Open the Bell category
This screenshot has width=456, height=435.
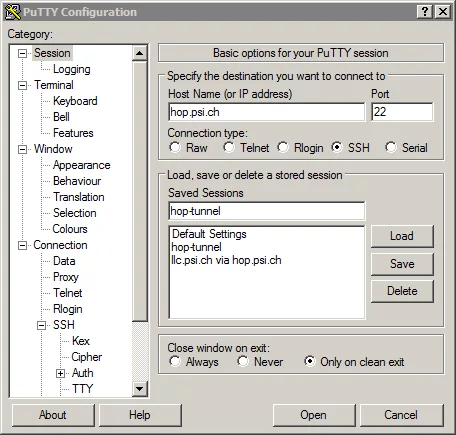[61, 117]
